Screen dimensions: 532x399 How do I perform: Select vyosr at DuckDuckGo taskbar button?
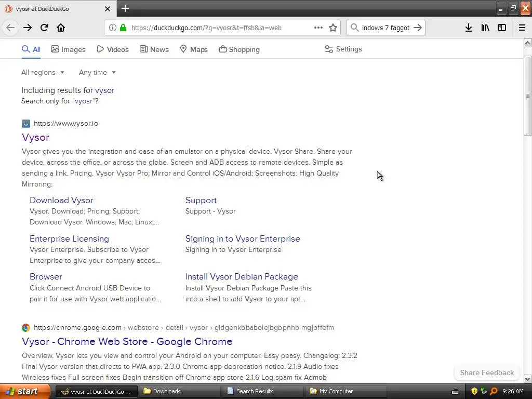(97, 391)
